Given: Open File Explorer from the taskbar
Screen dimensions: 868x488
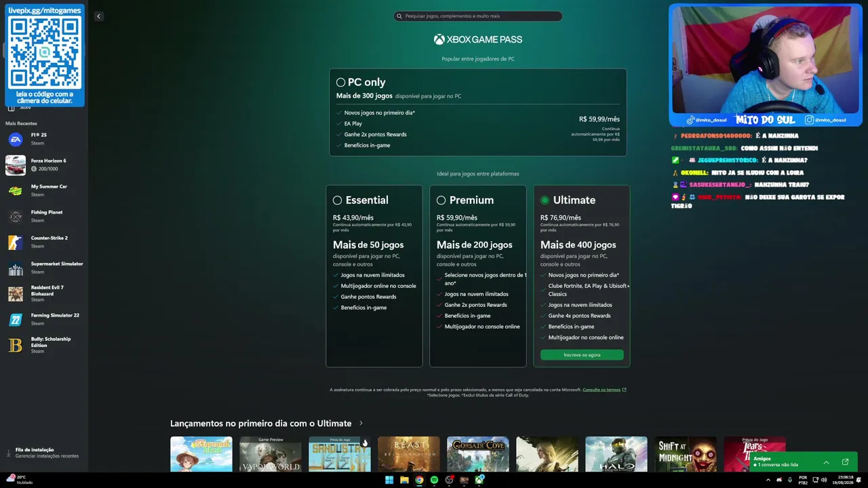Looking at the screenshot, I should pyautogui.click(x=404, y=480).
